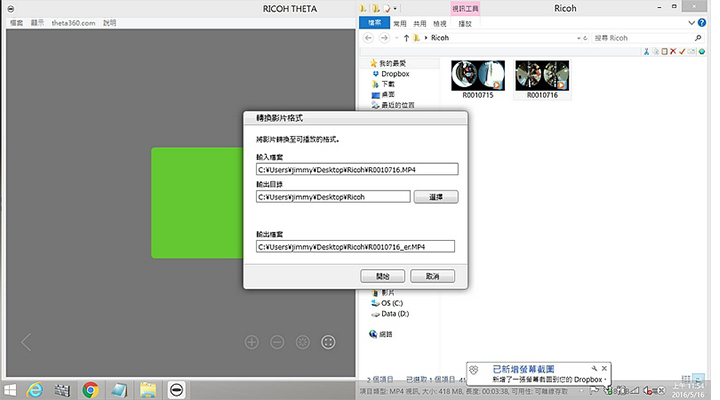Expand the address bar history dropdown
The image size is (720, 400).
[x=579, y=38]
